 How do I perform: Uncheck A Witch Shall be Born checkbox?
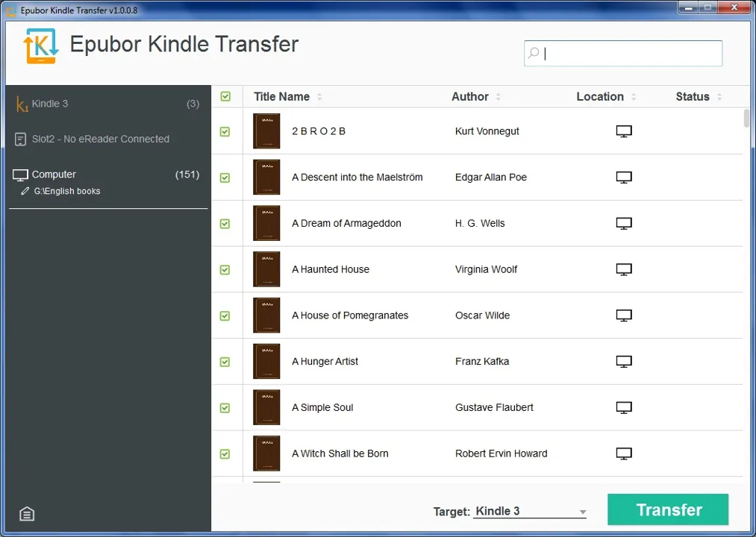point(225,454)
